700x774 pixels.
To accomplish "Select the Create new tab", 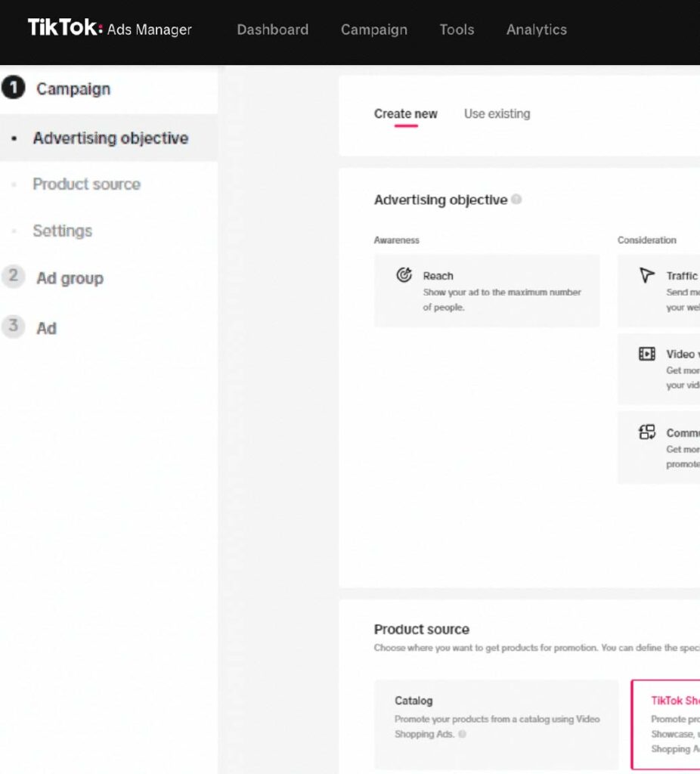I will [x=406, y=113].
